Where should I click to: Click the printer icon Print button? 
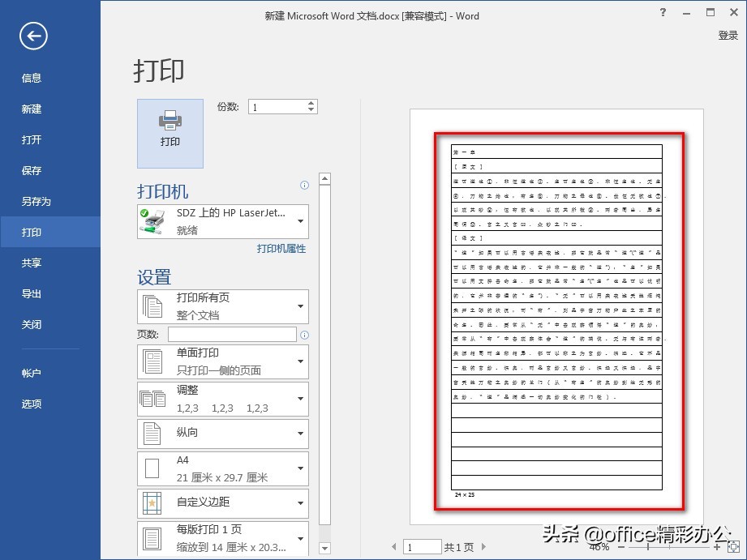coord(170,134)
